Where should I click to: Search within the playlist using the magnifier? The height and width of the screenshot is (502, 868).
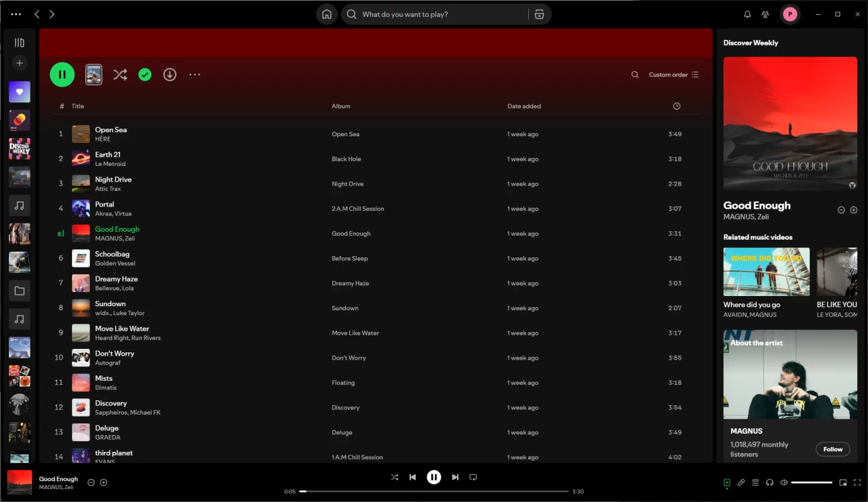tap(635, 75)
